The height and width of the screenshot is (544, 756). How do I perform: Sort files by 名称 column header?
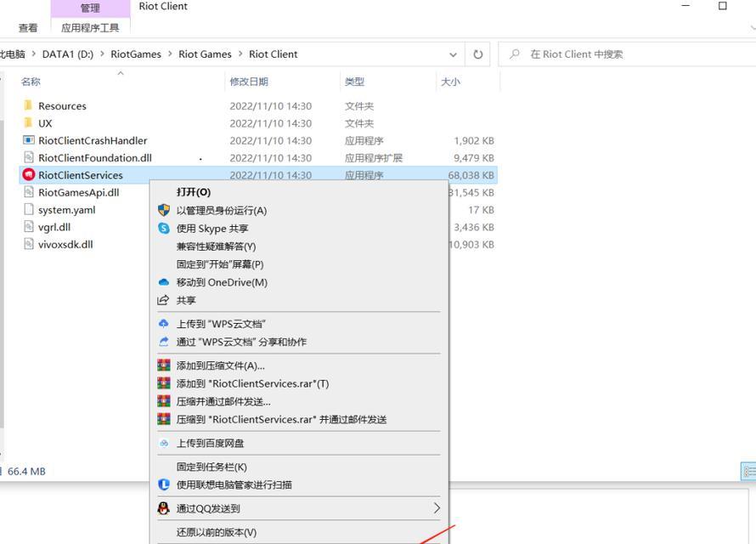click(x=31, y=82)
